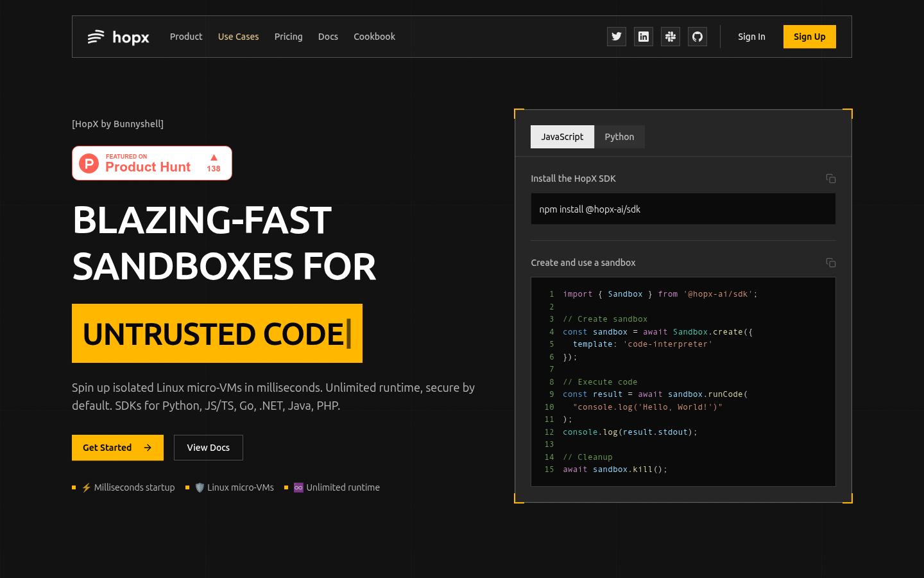Open the GitHub repository icon

pos(697,37)
